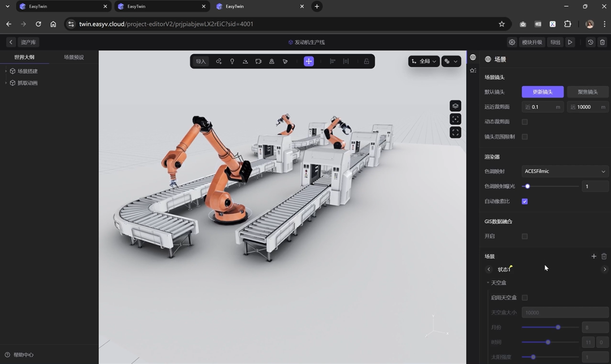
Task: Click the play preview icon
Action: point(570,42)
